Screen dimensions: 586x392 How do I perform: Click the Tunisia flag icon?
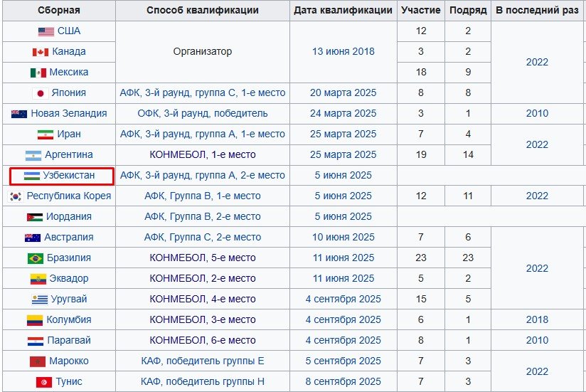point(43,382)
